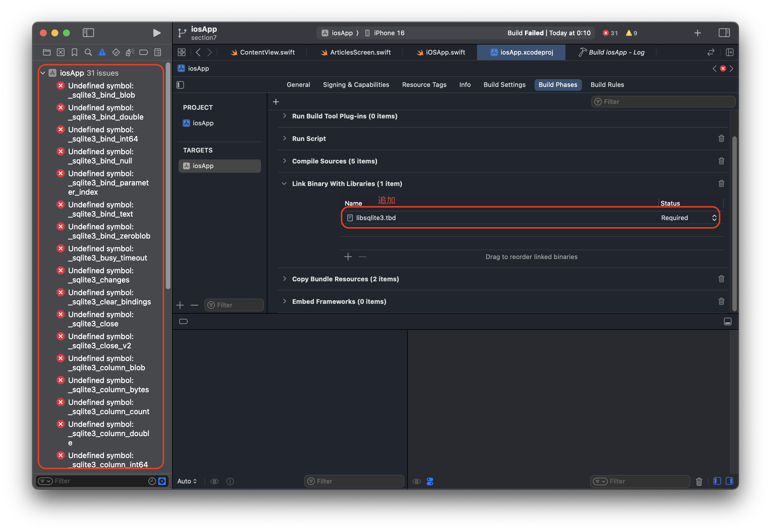Open the Build Settings tab
The image size is (771, 532).
tap(504, 85)
